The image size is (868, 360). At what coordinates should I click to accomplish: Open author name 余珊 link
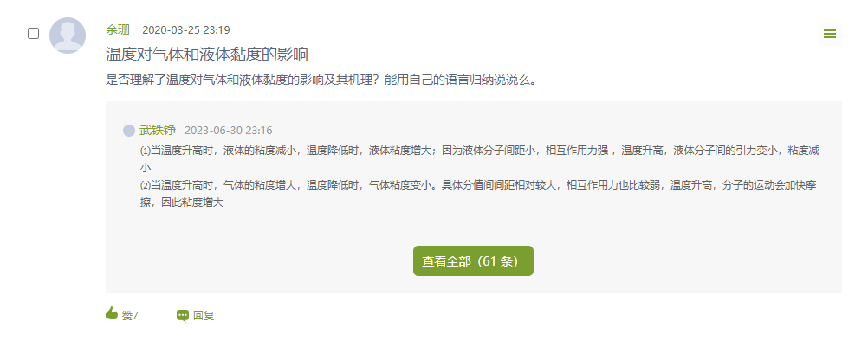pyautogui.click(x=118, y=30)
